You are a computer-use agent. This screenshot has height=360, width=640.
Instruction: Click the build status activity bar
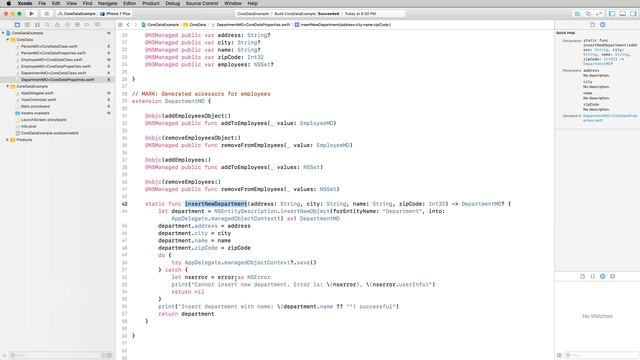tap(320, 14)
